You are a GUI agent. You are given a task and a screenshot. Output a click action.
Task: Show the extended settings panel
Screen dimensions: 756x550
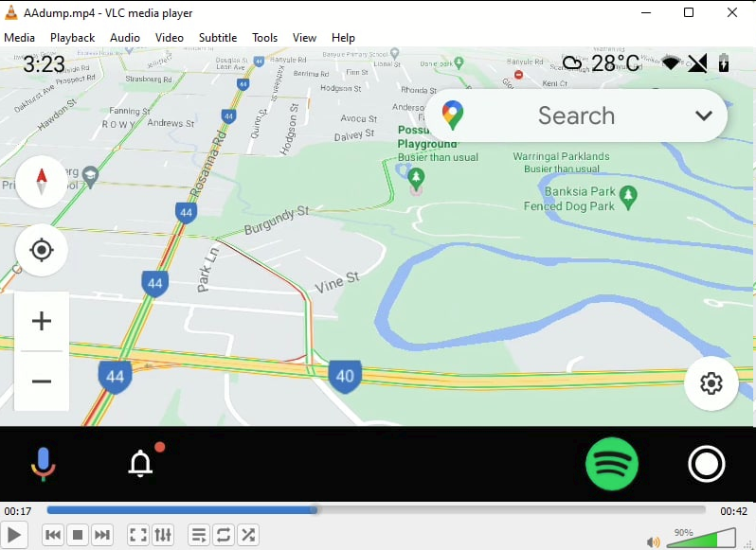[163, 535]
